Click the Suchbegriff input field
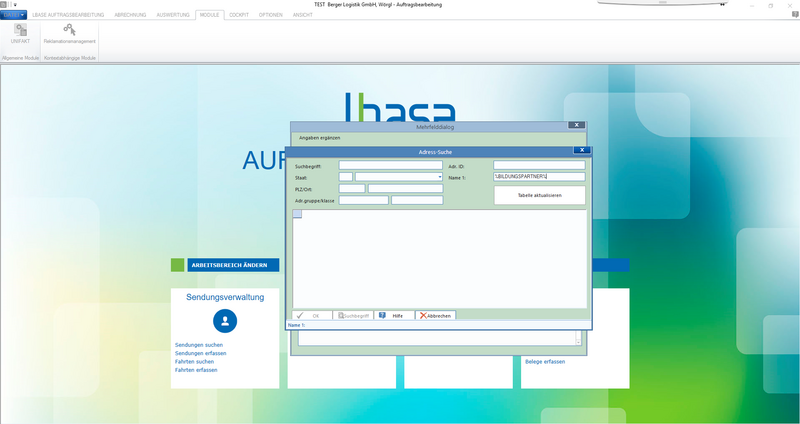This screenshot has width=800, height=424. point(391,165)
